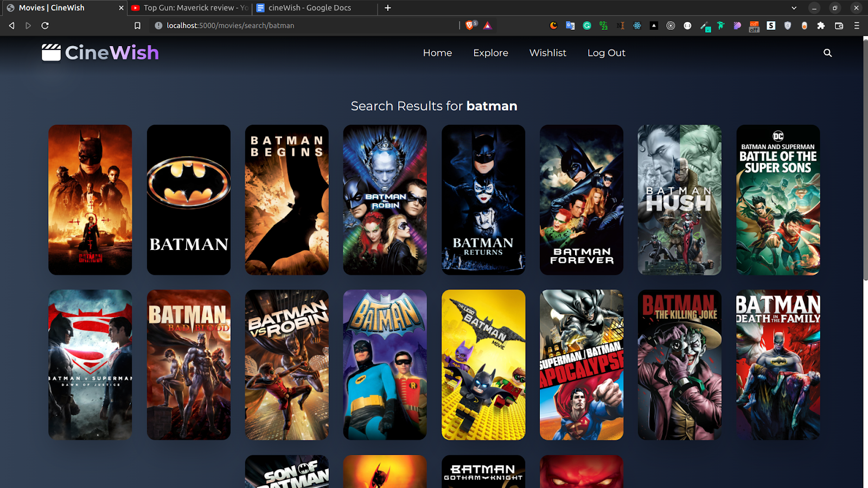Switch to Top Gun: Maverick review tab
Image resolution: width=868 pixels, height=488 pixels.
[190, 8]
